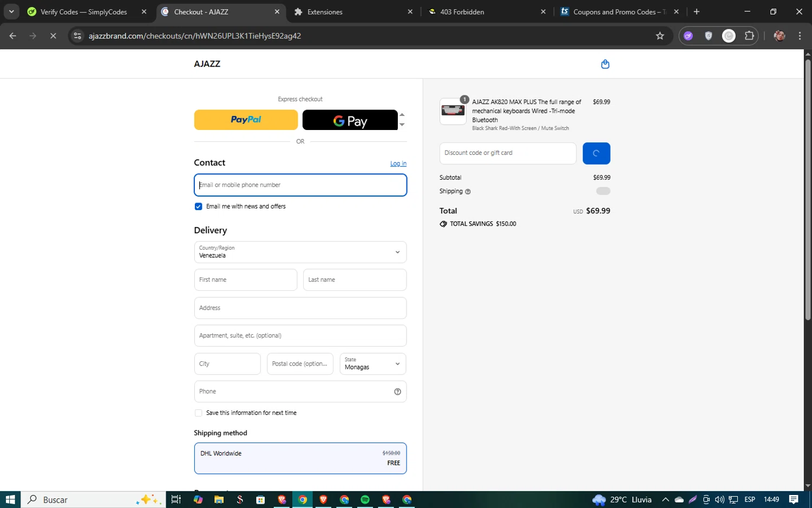Open the Chrome three-dot menu
This screenshot has height=508, width=812.
point(800,36)
